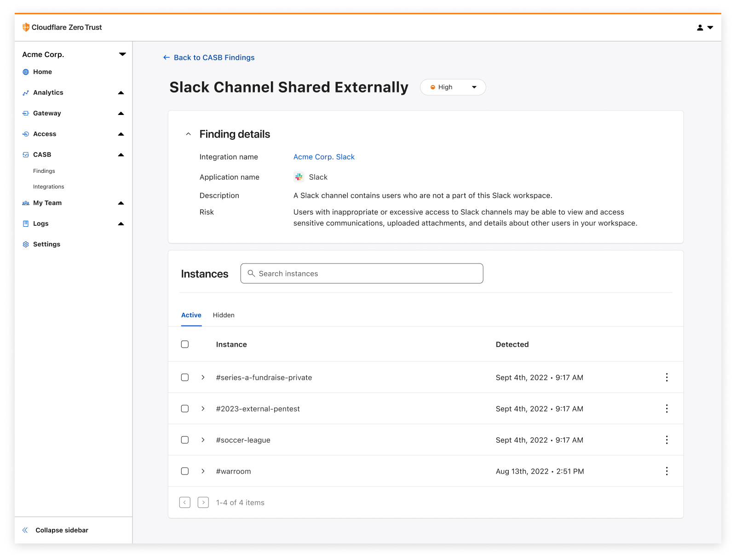Open actions menu for #series-a-fundraise-private

coord(667,377)
